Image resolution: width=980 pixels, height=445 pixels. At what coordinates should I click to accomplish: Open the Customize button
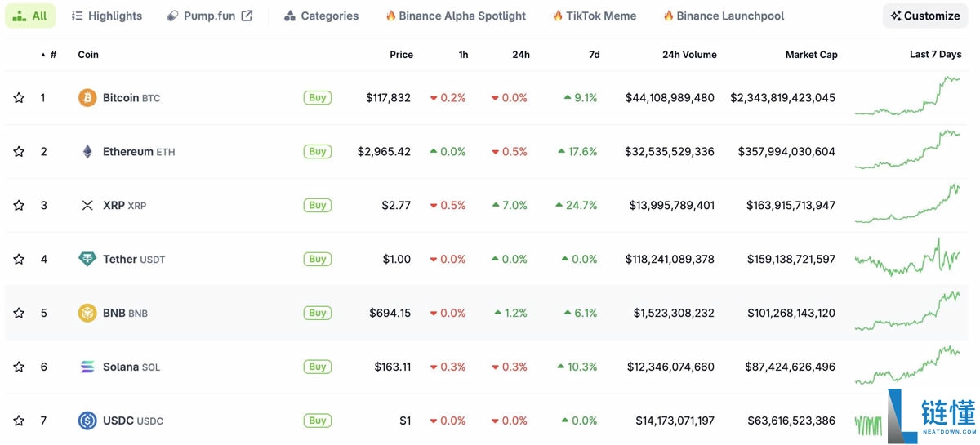925,16
